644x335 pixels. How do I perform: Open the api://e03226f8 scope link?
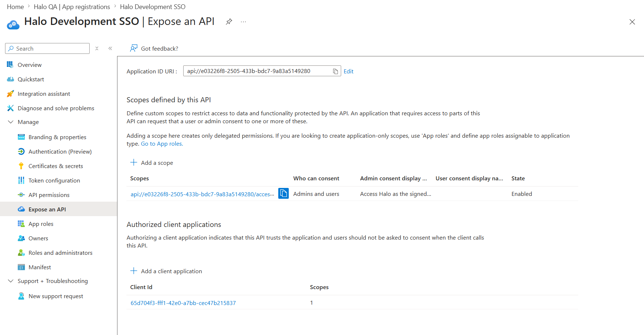(202, 194)
